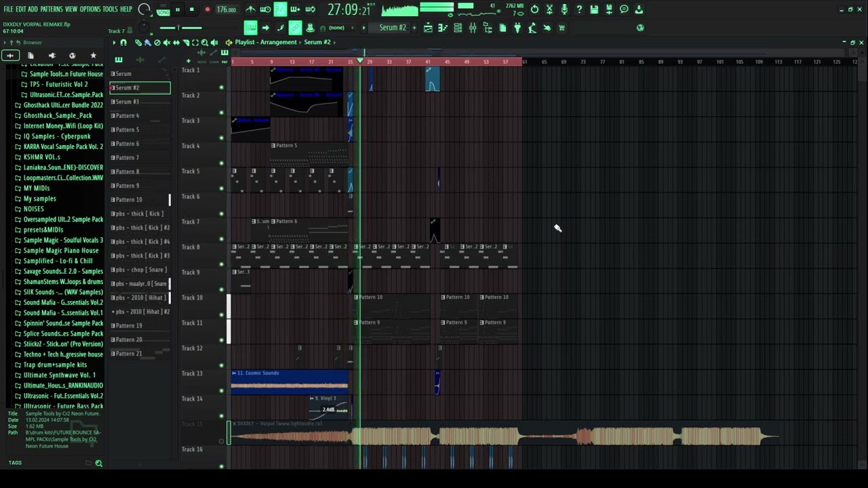Toggle the metronome icon
This screenshot has width=868, height=488.
[251, 9]
